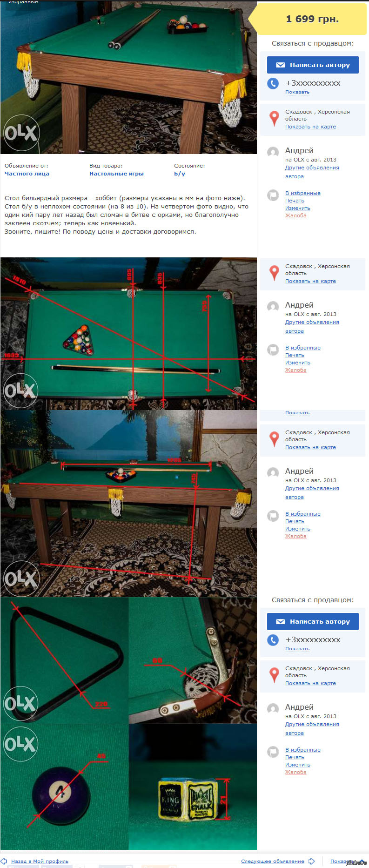This screenshot has width=369, height=868.
Task: Click back arrow icon before Назад в Мой профиль
Action: [4, 861]
